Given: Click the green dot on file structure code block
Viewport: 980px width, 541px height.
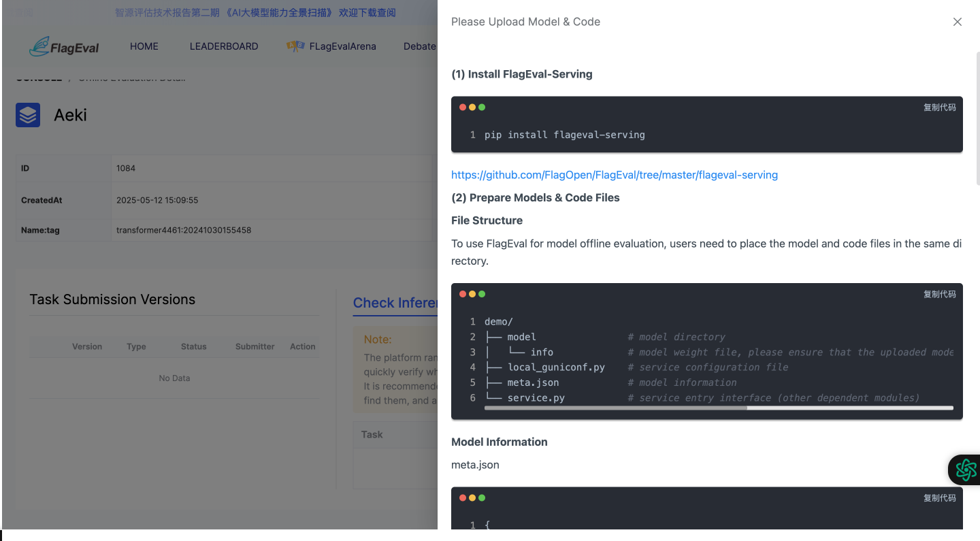Looking at the screenshot, I should point(482,294).
